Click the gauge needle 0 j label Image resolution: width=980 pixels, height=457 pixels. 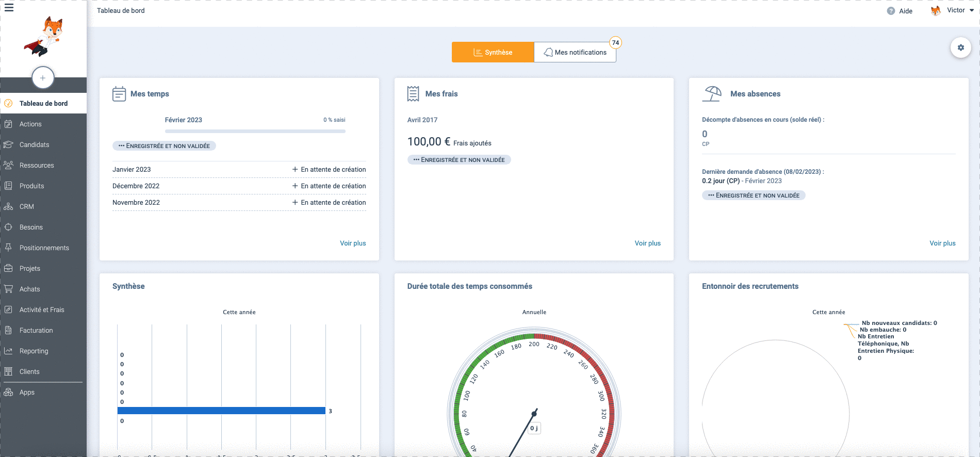coord(534,428)
